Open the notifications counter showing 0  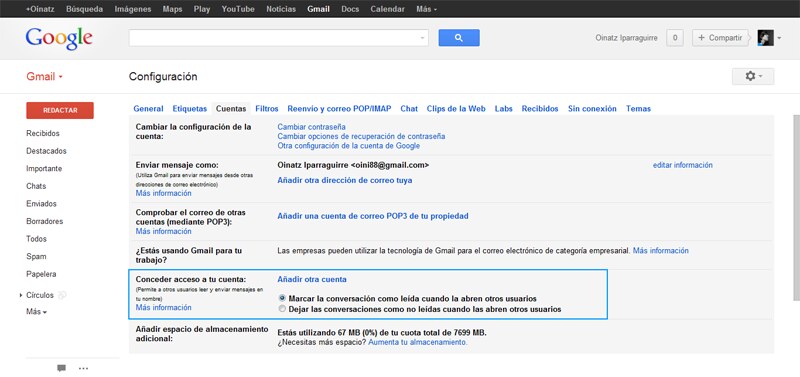[675, 38]
